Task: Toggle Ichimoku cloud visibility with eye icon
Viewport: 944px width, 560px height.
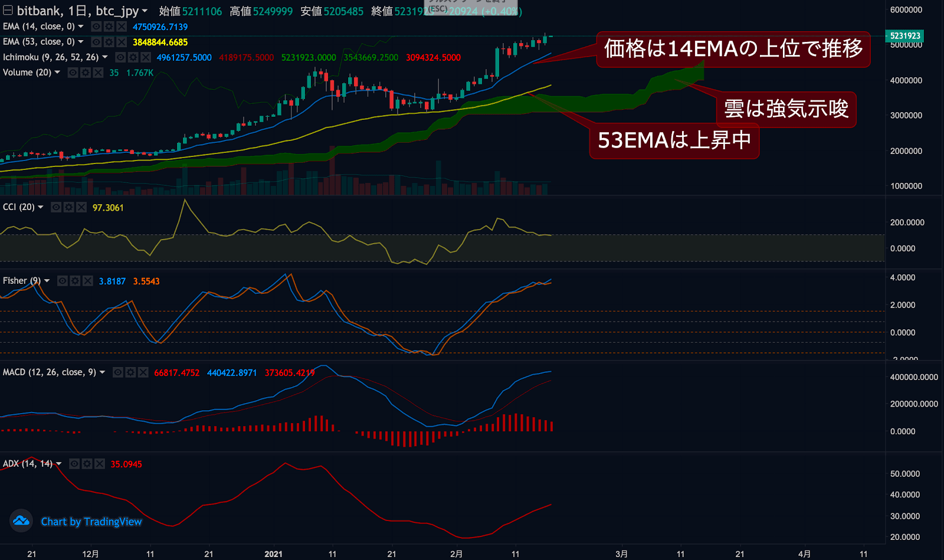Action: 120,57
